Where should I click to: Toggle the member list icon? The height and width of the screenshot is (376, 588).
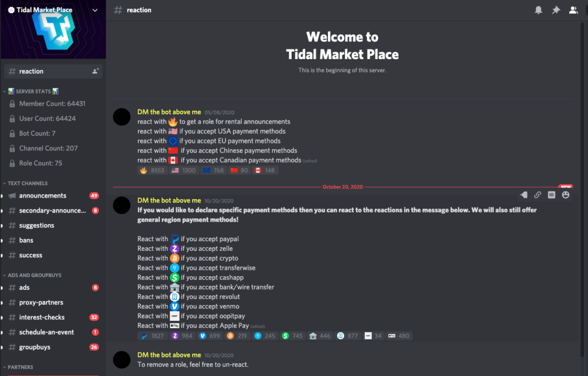point(573,10)
